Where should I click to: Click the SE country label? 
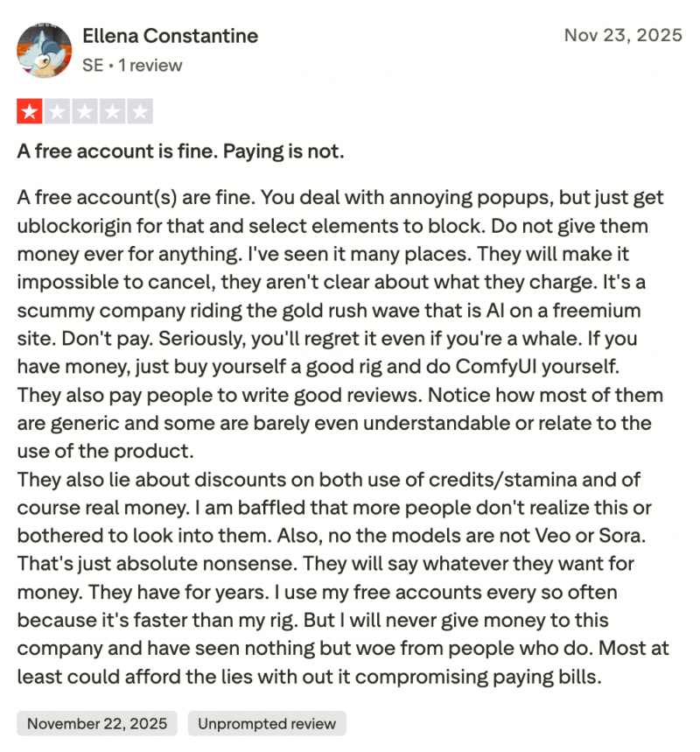click(92, 65)
